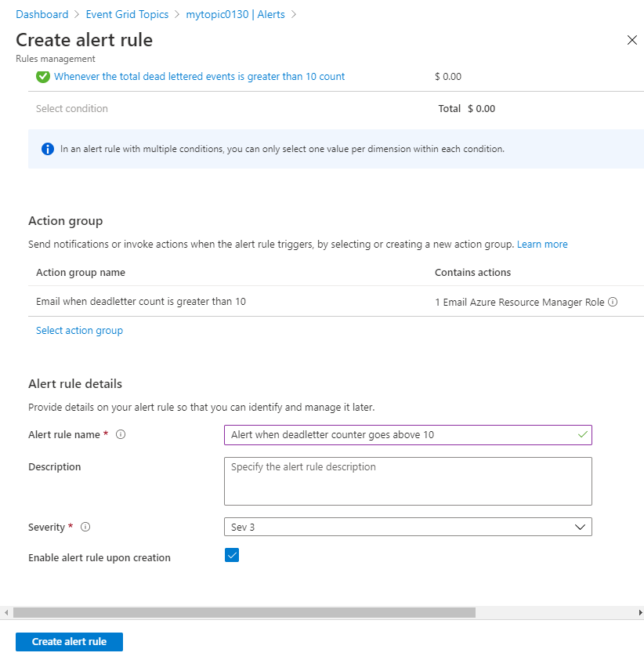Close the Create alert rule pane
The height and width of the screenshot is (660, 644).
click(632, 40)
